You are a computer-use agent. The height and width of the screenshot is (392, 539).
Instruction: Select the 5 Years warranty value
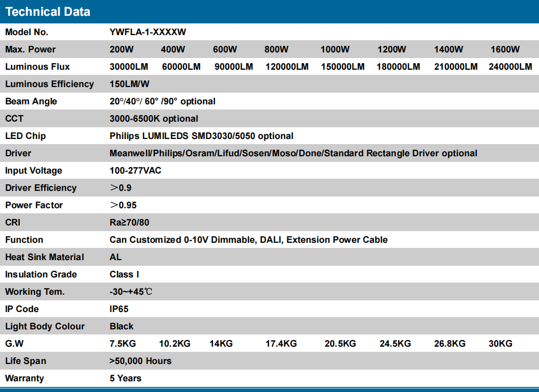[125, 378]
